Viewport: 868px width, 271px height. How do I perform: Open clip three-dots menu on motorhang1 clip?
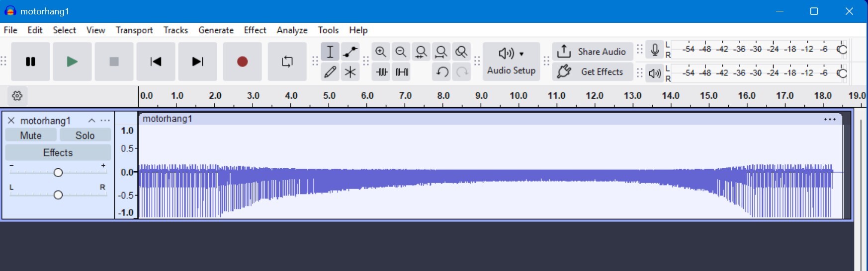830,119
